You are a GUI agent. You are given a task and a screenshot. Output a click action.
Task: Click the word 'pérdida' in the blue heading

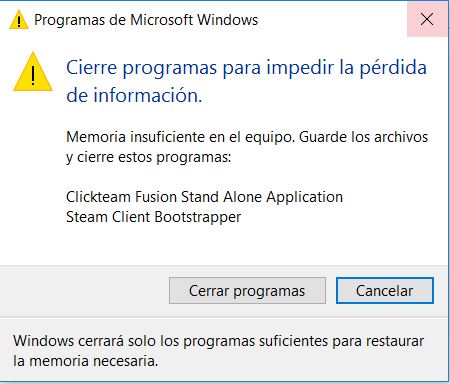393,68
